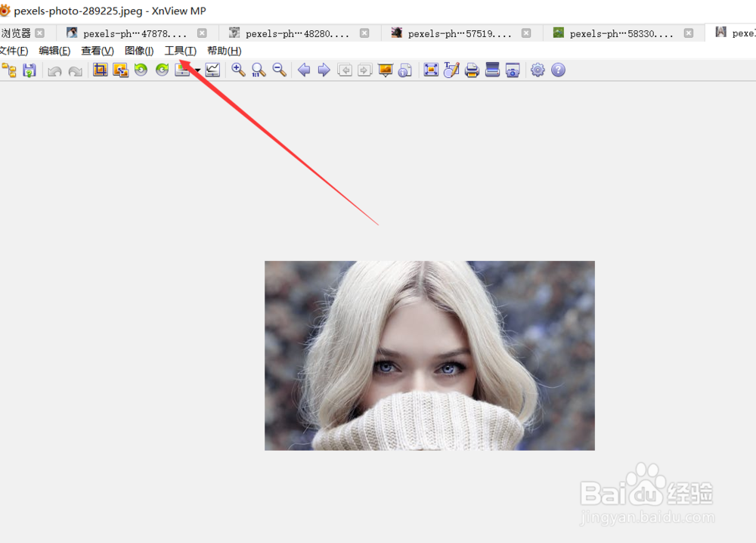Close the 浏览器 tab
Screen dimensions: 756x543
coord(40,33)
